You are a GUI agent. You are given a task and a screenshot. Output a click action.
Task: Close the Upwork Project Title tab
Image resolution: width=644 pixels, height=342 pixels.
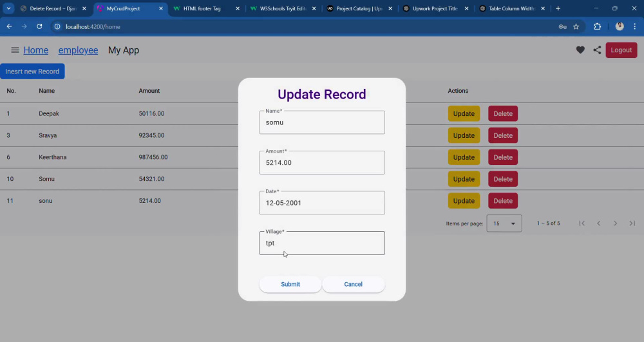point(466,8)
